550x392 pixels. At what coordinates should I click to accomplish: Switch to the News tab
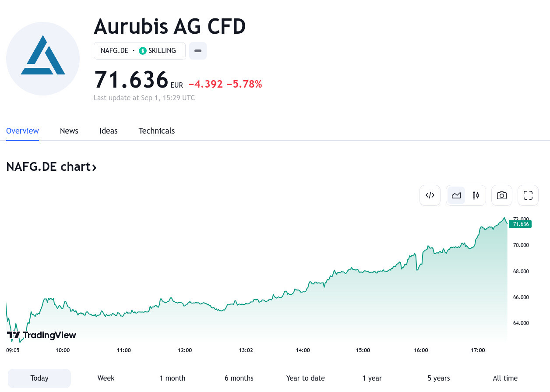(x=69, y=131)
